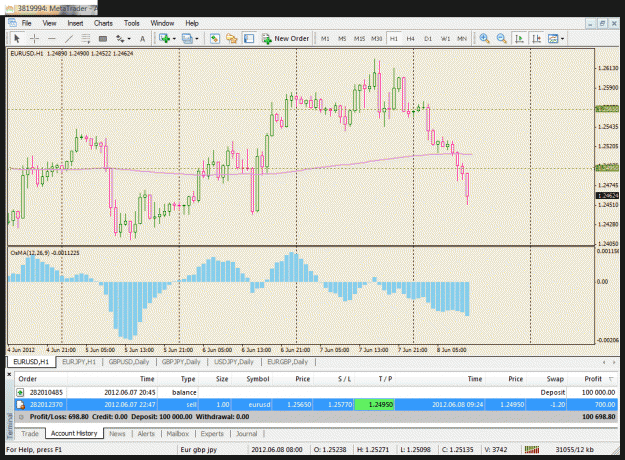The height and width of the screenshot is (460, 625).
Task: Switch to USDJPY,Daily chart tab
Action: pos(234,362)
